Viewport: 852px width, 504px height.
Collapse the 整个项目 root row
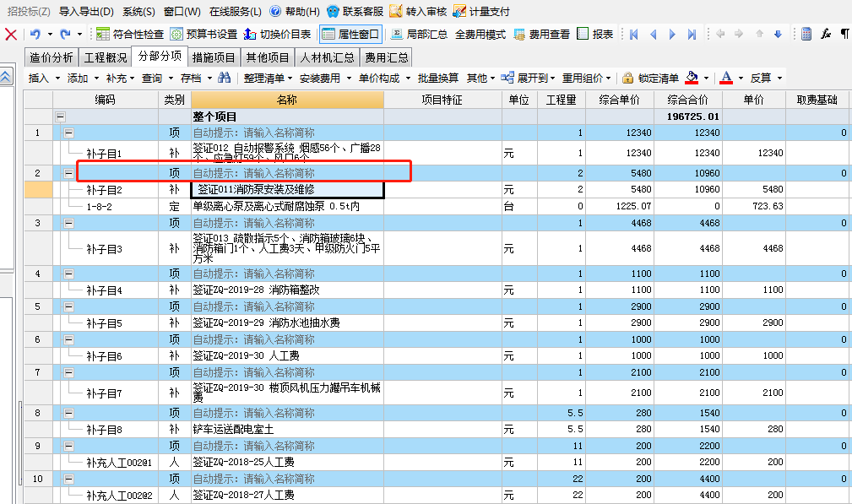tap(60, 117)
